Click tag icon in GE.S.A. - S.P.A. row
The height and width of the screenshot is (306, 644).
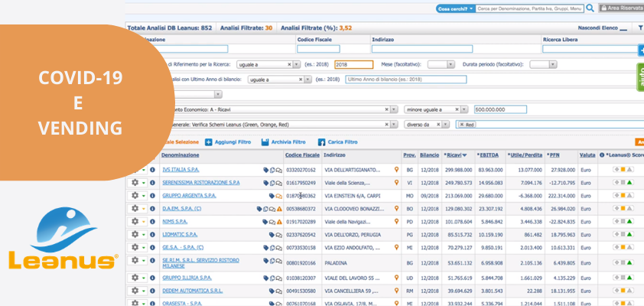tap(265, 248)
